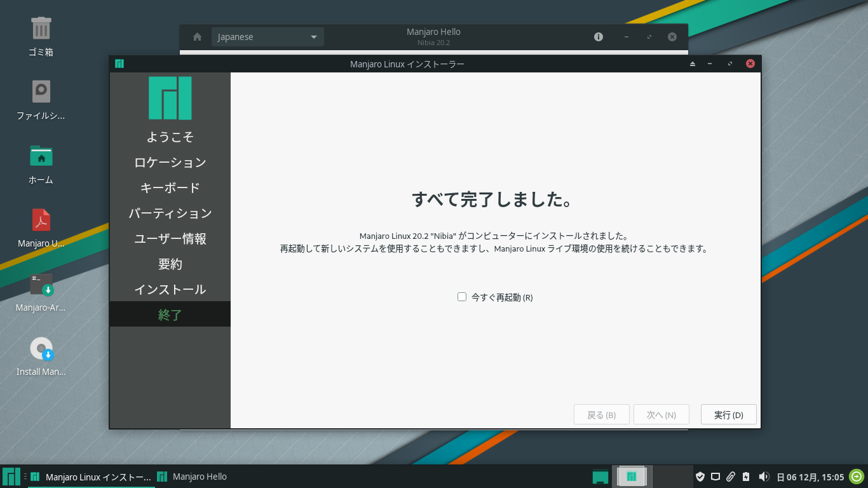The image size is (868, 488).
Task: Click the 実行 (D) button
Action: 729,414
